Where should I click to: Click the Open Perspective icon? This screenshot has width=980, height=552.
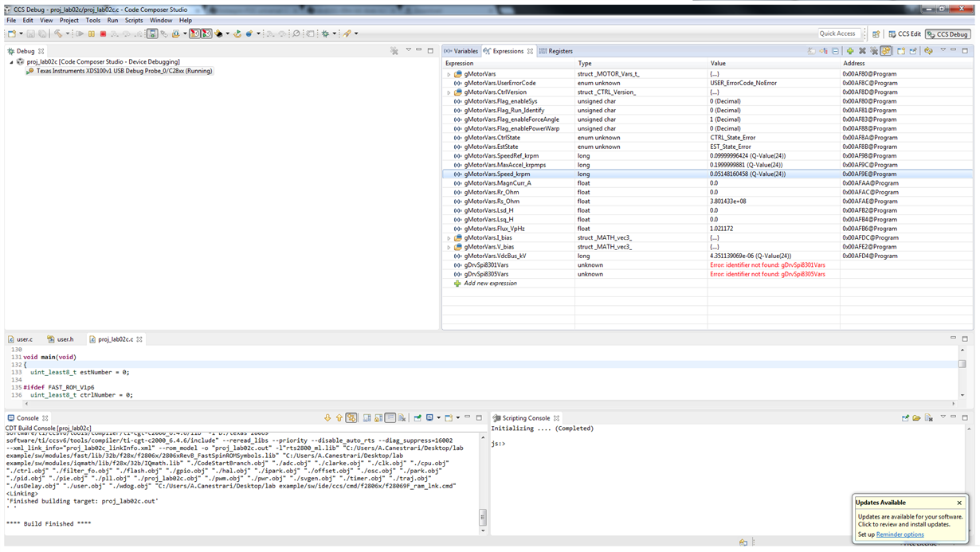click(876, 34)
